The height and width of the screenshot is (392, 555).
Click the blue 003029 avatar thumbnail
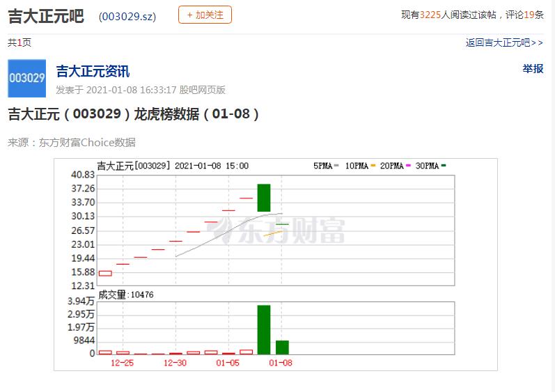(27, 78)
